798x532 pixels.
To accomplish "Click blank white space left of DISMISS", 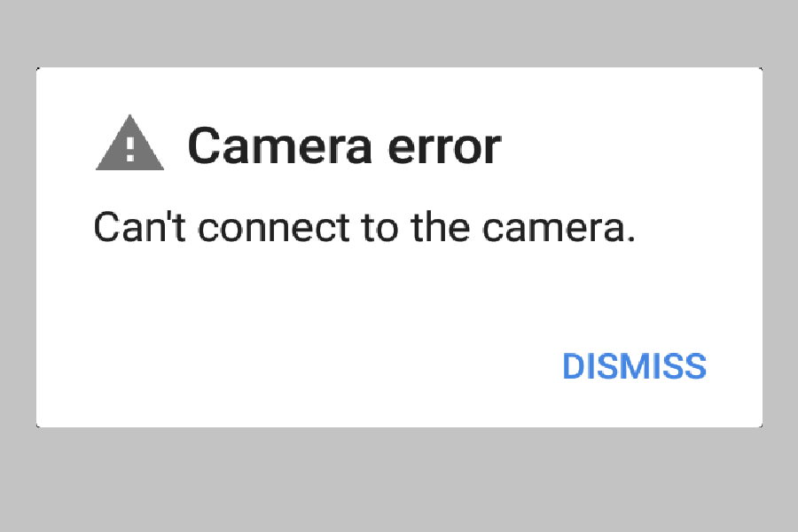I will coord(310,366).
